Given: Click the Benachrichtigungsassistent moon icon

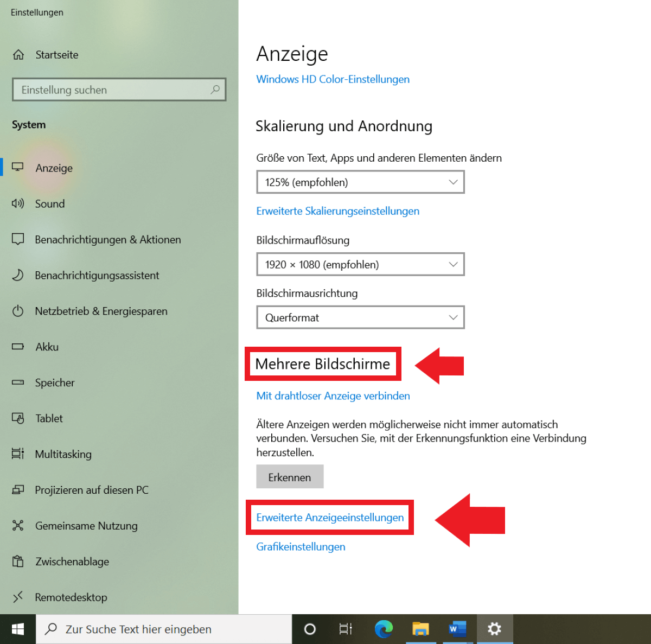Looking at the screenshot, I should [18, 275].
